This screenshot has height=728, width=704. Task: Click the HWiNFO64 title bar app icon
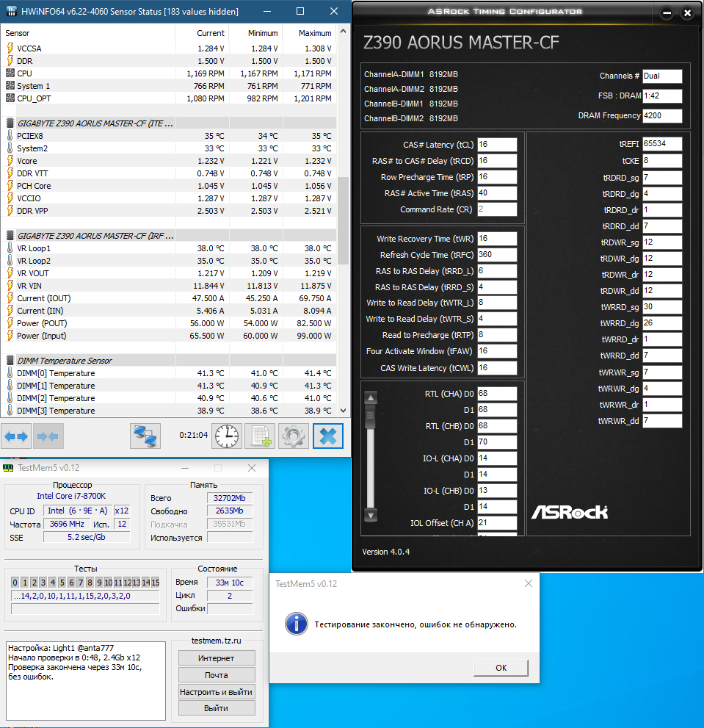(11, 11)
